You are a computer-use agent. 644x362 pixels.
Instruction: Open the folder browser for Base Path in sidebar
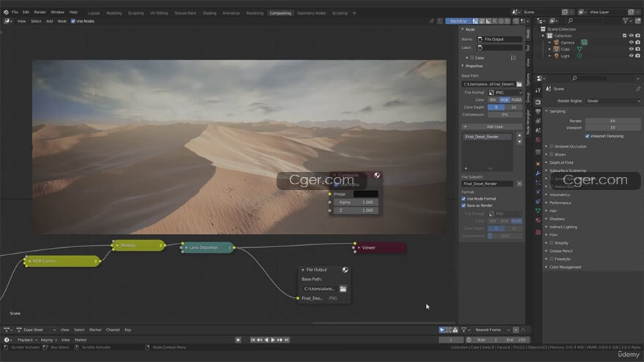519,84
